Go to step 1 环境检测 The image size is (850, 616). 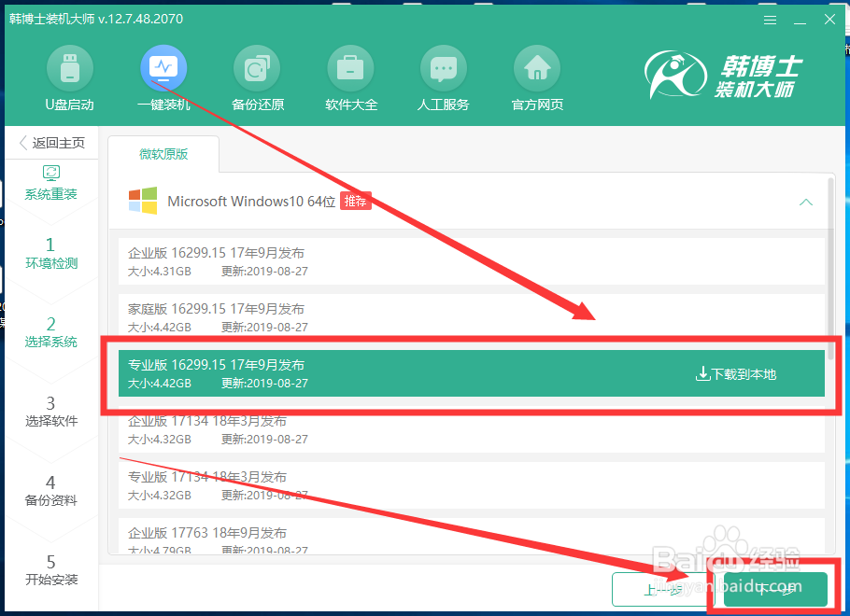click(x=51, y=254)
